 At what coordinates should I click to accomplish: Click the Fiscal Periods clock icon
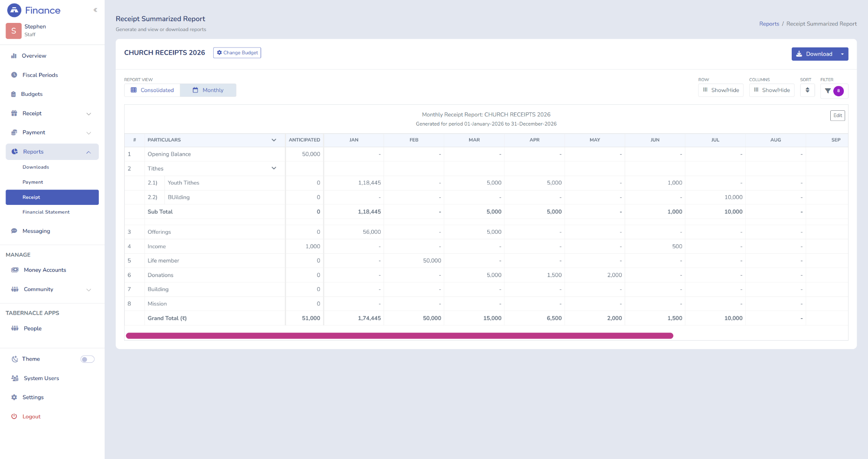point(14,75)
